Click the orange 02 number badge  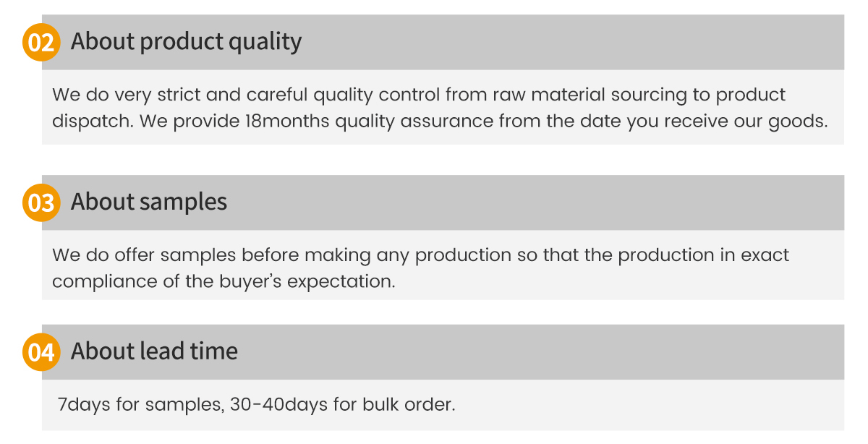coord(41,43)
